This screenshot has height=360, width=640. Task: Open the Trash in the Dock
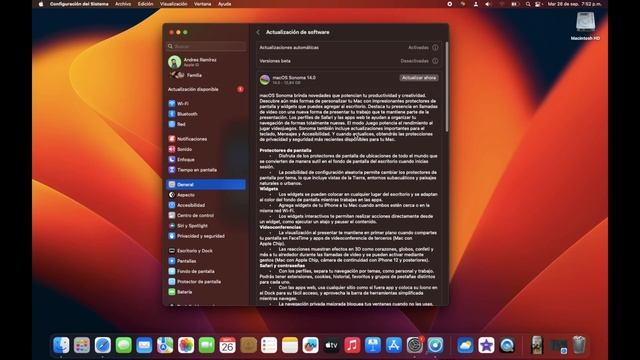point(579,345)
